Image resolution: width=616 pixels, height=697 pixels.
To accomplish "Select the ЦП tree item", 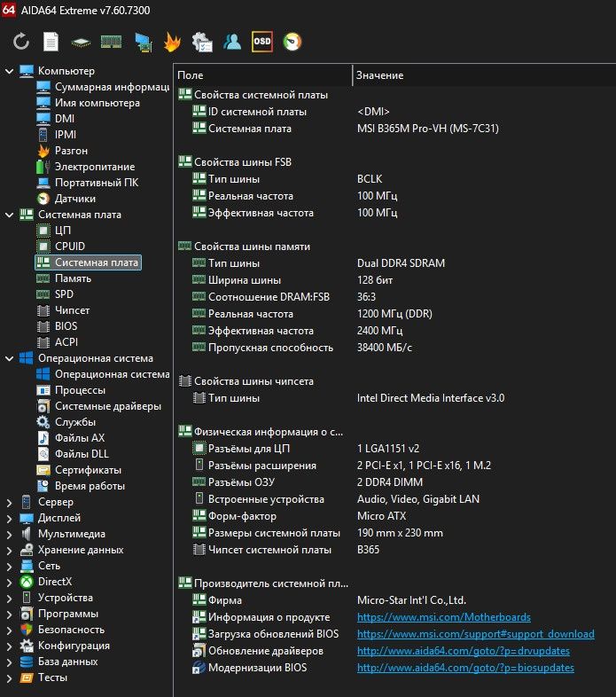I will coord(54,231).
